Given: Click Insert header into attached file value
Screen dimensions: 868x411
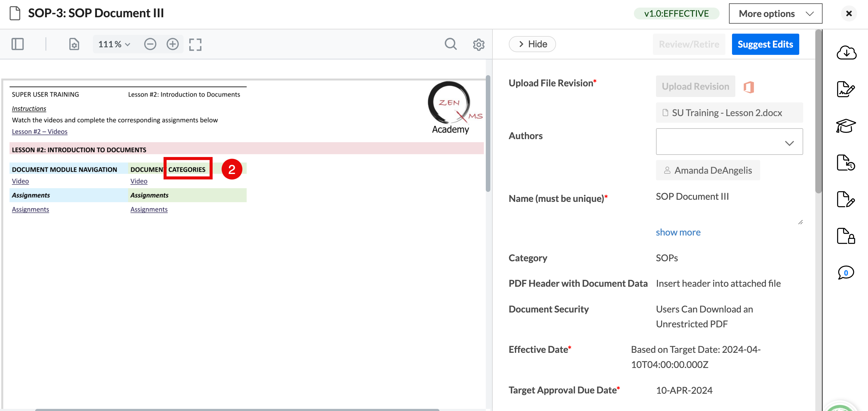Looking at the screenshot, I should coord(718,284).
